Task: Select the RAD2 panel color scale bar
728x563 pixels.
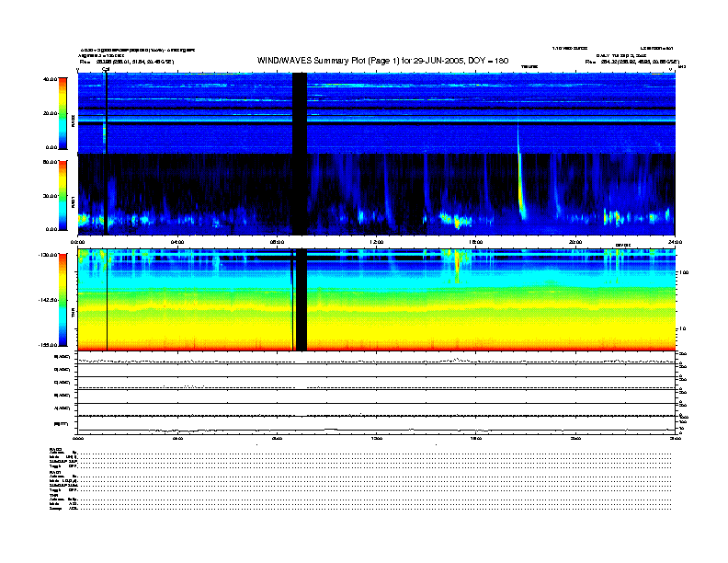Action: click(63, 114)
